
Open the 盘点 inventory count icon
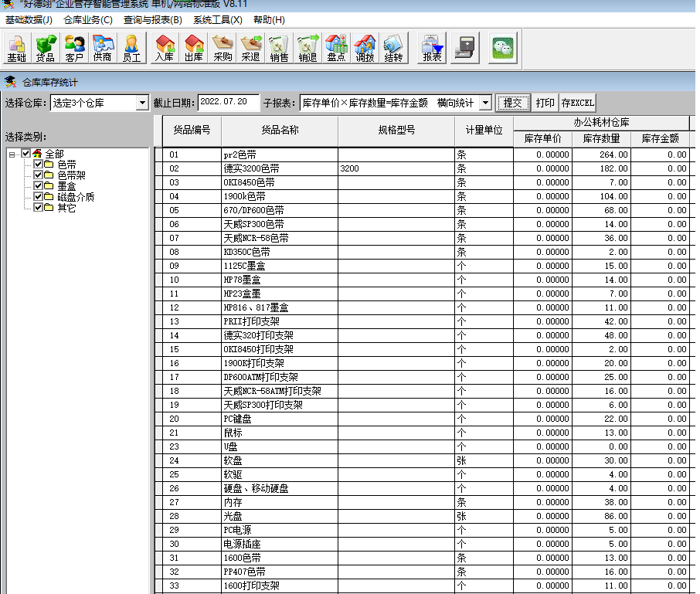(x=337, y=48)
